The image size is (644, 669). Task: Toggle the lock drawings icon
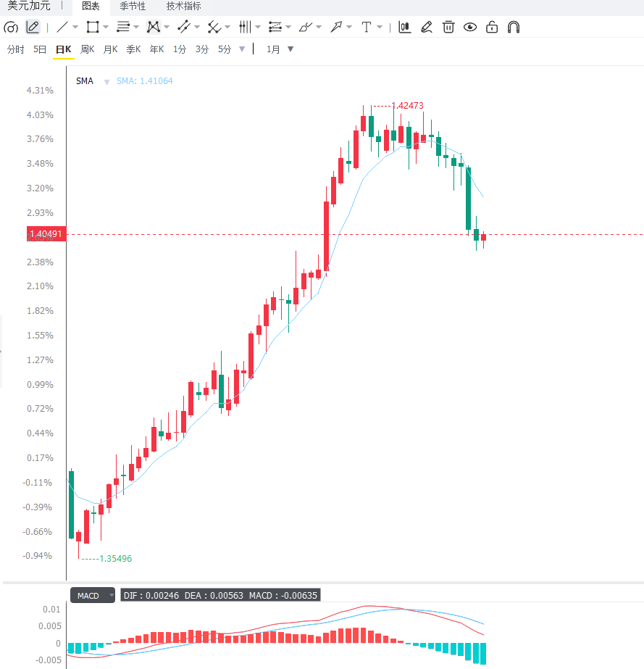[492, 28]
